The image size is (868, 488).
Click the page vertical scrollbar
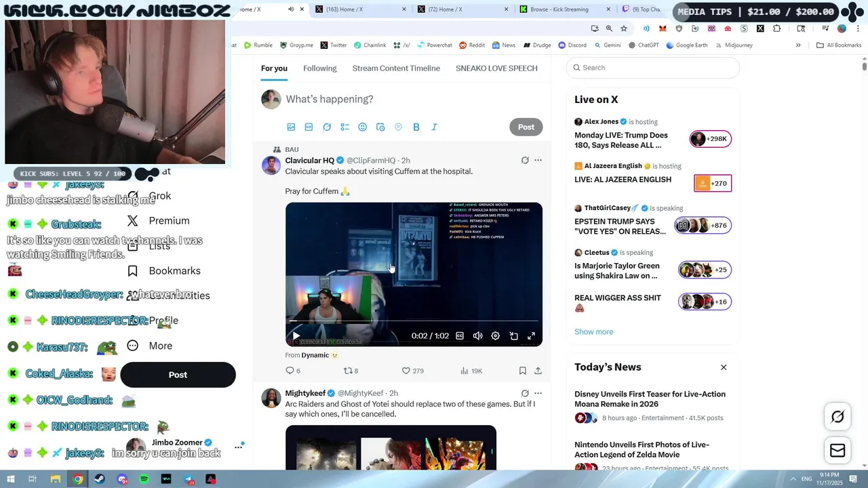(x=864, y=66)
